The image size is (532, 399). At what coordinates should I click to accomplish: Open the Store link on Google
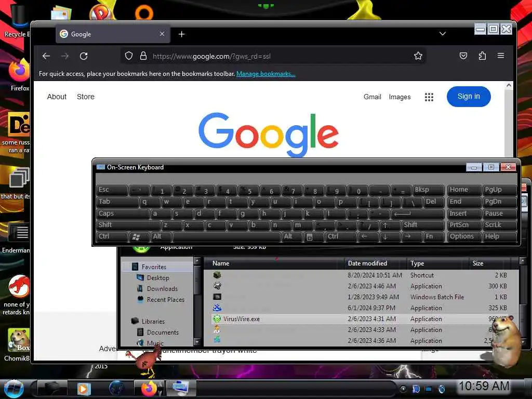point(86,97)
